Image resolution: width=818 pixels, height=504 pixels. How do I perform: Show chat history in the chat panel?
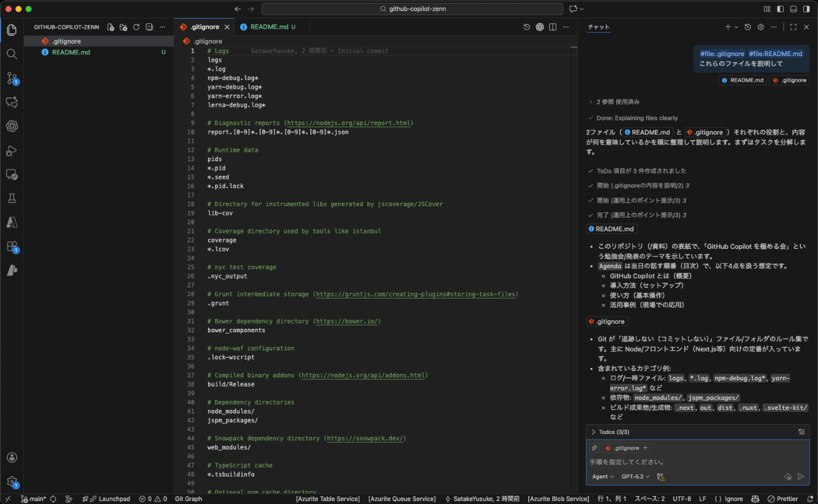(748, 27)
